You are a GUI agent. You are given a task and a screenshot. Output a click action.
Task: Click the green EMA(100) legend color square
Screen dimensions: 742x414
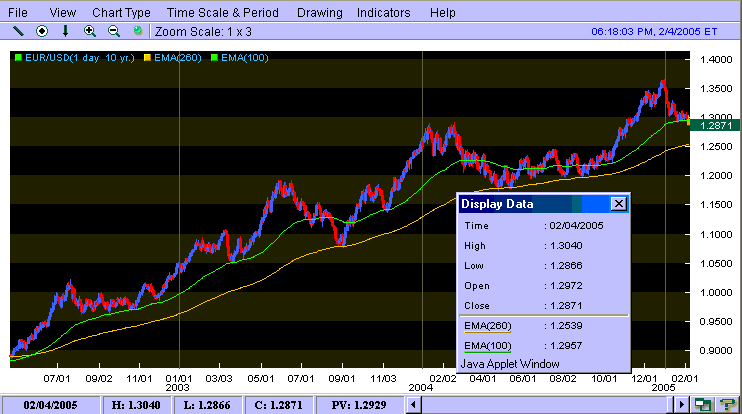click(x=214, y=58)
